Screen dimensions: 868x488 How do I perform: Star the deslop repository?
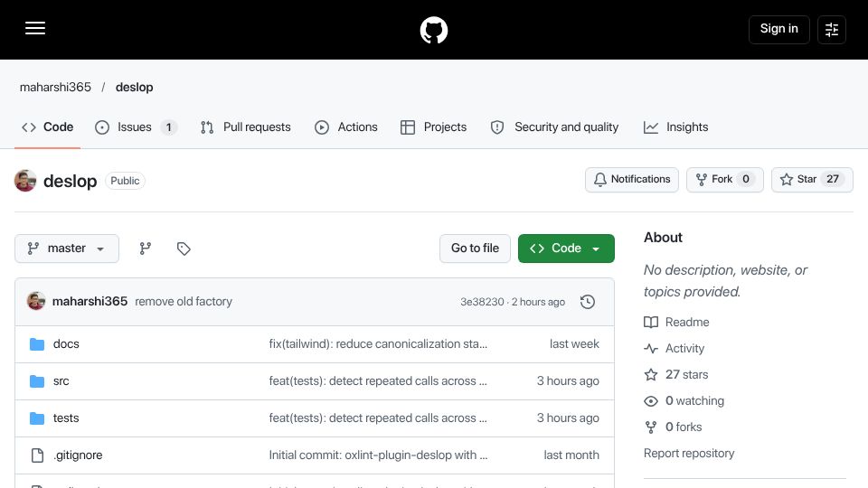tap(812, 180)
